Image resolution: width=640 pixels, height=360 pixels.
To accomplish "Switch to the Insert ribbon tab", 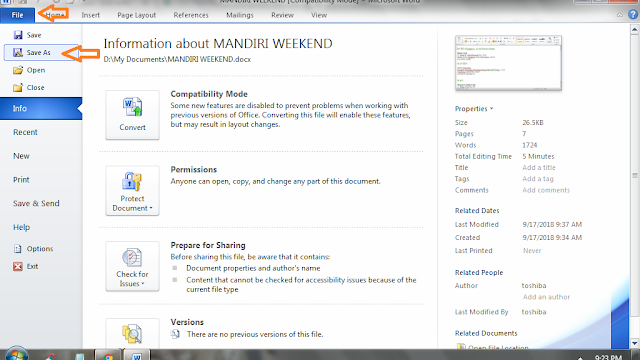I will (91, 15).
